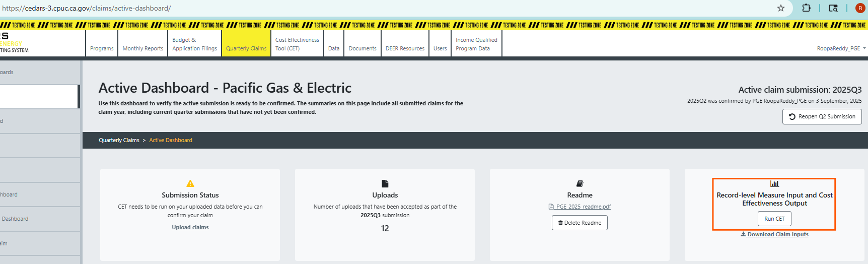This screenshot has height=264, width=868.
Task: Click the Readme book icon
Action: [x=580, y=184]
